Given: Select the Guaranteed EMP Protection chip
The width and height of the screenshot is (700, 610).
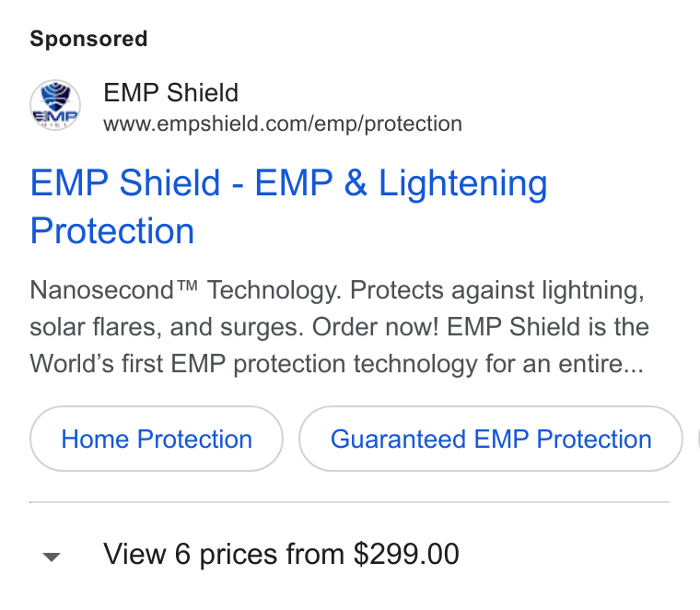Looking at the screenshot, I should [x=491, y=439].
